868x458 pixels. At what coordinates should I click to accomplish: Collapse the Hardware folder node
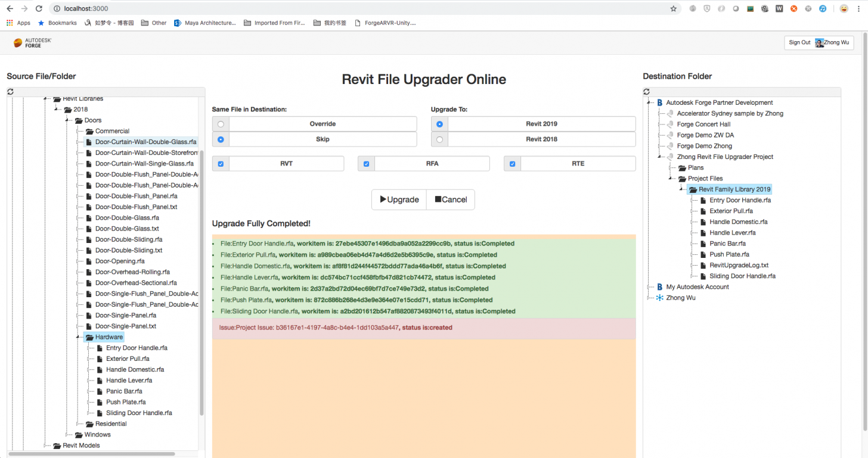(78, 337)
